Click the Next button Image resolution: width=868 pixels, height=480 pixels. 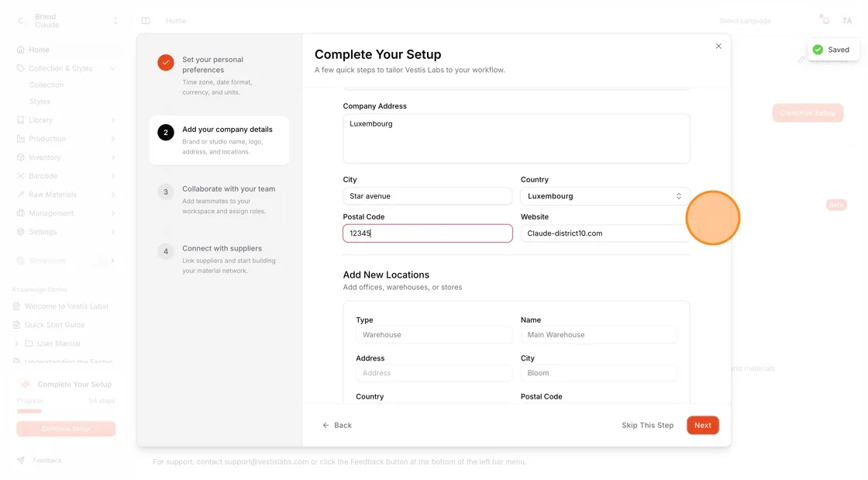point(702,425)
